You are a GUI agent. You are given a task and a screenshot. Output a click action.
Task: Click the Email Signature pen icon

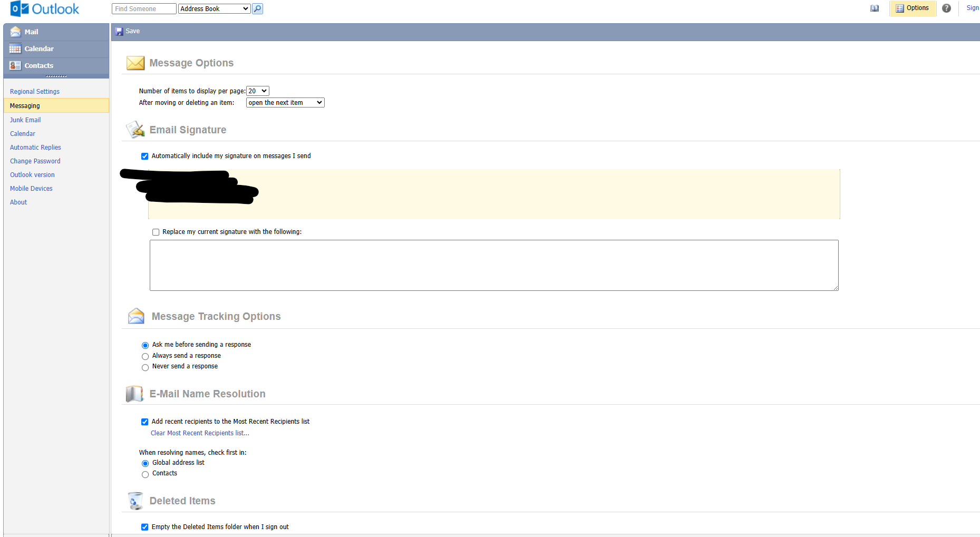point(135,130)
